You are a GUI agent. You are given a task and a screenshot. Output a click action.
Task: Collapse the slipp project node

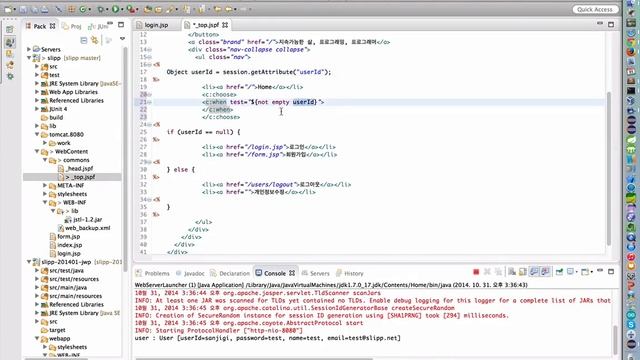click(29, 58)
